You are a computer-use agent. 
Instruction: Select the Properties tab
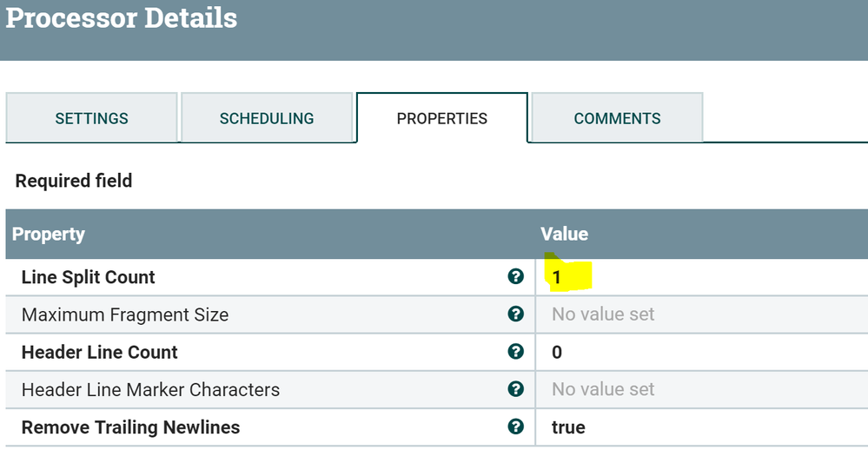(441, 118)
